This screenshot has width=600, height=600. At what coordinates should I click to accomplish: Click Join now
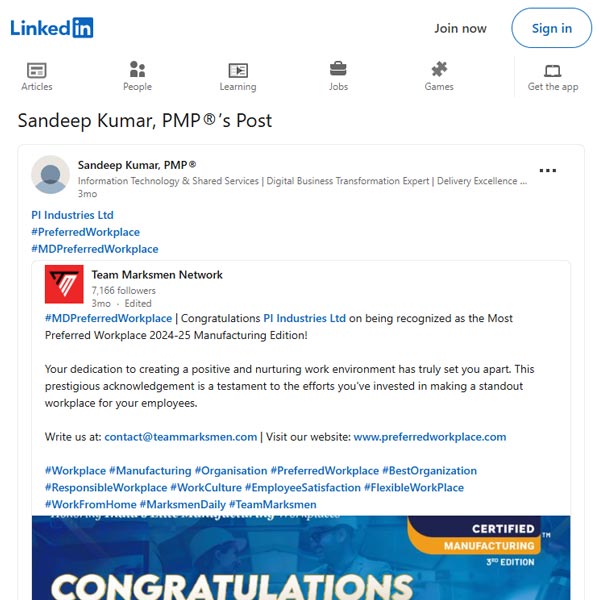click(460, 28)
